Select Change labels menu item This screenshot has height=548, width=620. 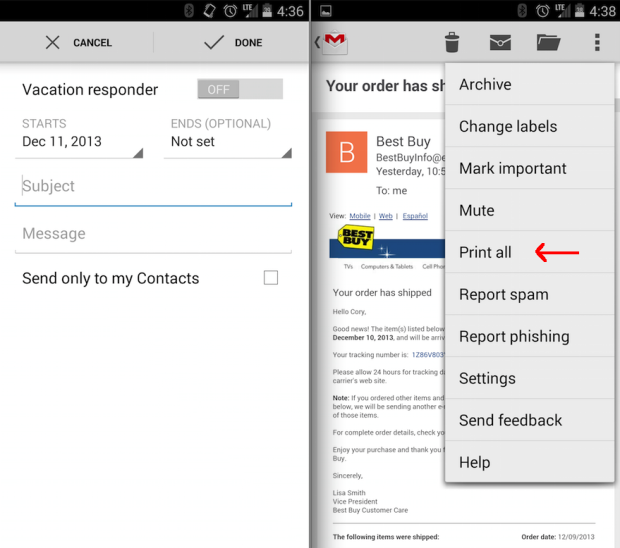(x=529, y=126)
